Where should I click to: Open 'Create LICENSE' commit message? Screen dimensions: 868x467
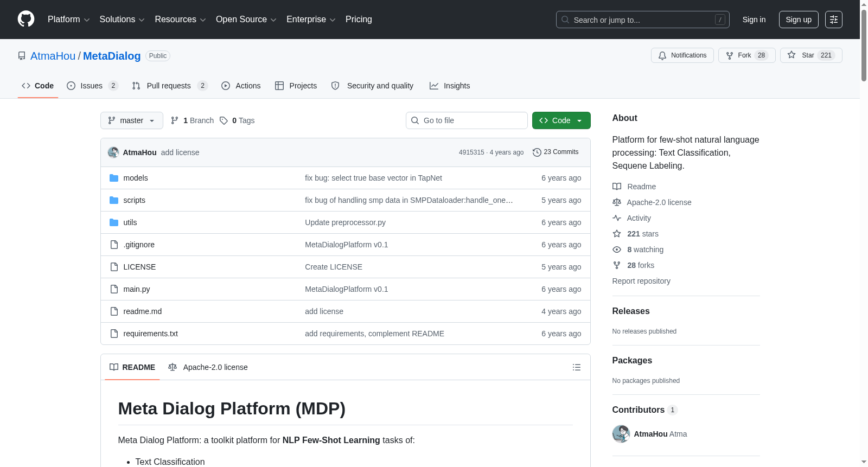(334, 267)
